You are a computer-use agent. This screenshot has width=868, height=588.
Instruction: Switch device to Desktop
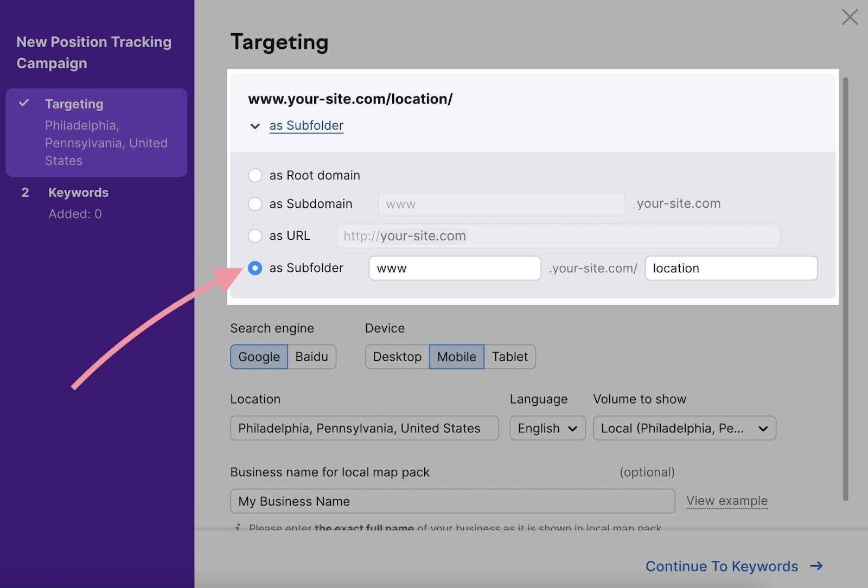[x=397, y=356]
